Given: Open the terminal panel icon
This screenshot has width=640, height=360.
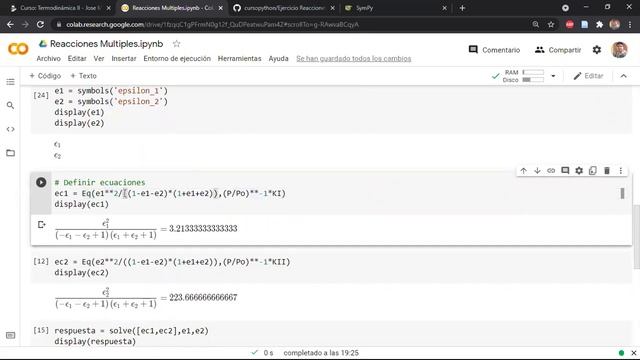Looking at the screenshot, I should pos(11,335).
